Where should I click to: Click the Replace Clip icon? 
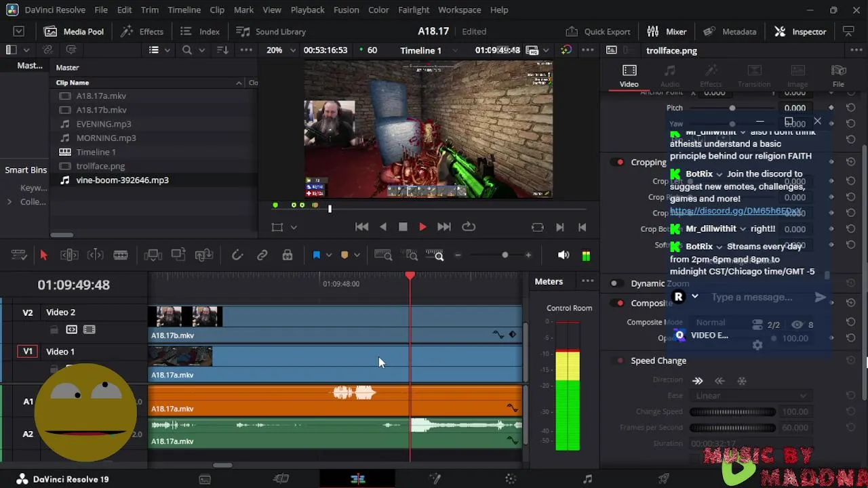click(x=204, y=256)
